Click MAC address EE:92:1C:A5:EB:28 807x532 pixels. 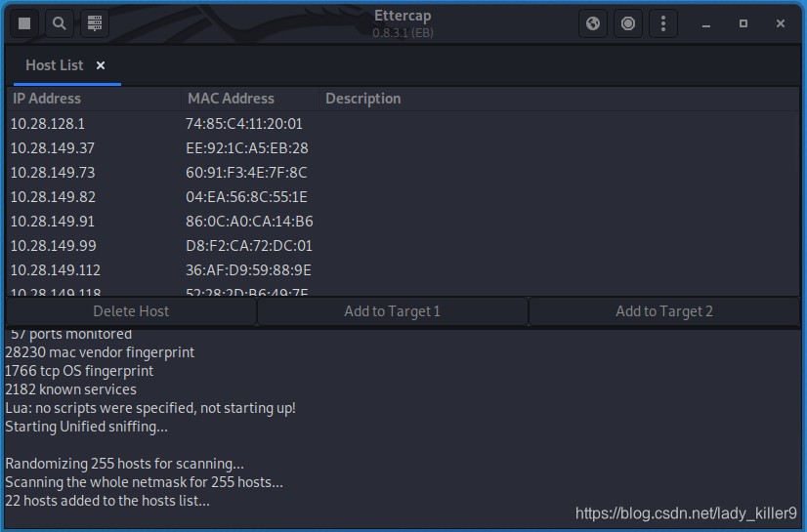point(247,148)
